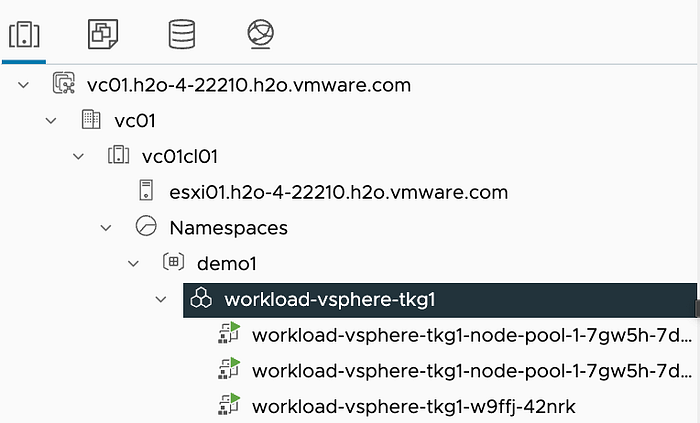Screen dimensions: 700x423
Task: Select host esxi01.h2o-4-22210.h2o.vmware.com
Action: pos(338,192)
